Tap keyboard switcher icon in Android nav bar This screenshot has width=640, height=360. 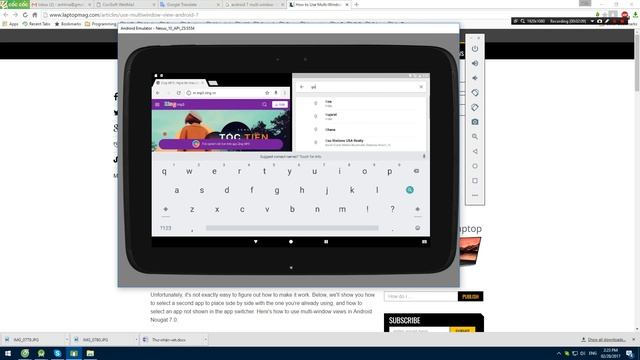click(x=424, y=242)
